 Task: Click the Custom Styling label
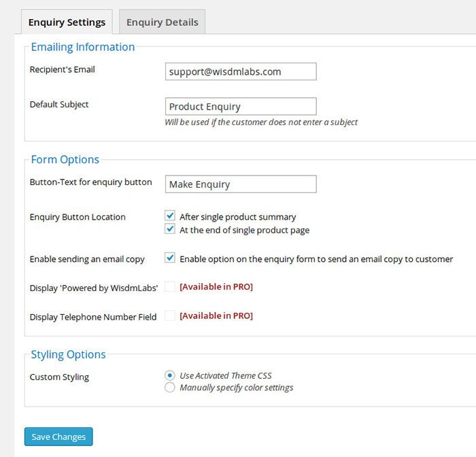pos(59,377)
